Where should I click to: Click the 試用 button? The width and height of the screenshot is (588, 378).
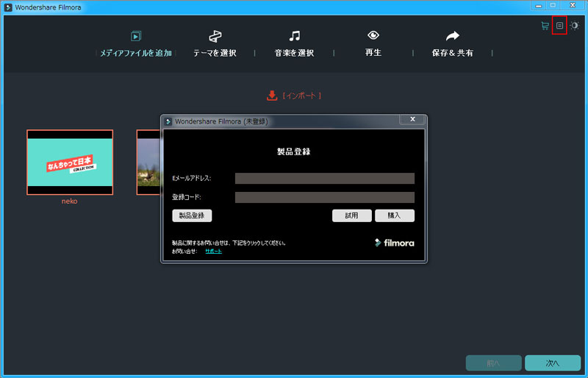352,215
